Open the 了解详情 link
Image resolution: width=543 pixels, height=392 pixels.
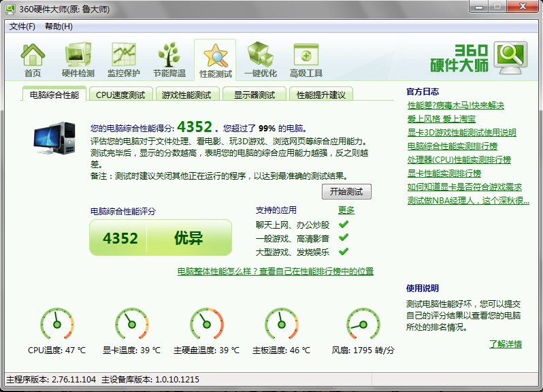[506, 344]
